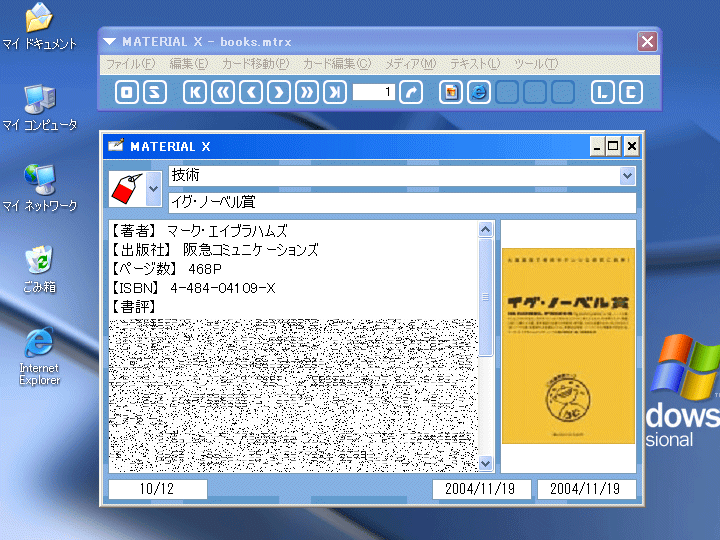Viewport: 720px width, 540px height.
Task: Click the S button in the toolbar
Action: point(155,92)
